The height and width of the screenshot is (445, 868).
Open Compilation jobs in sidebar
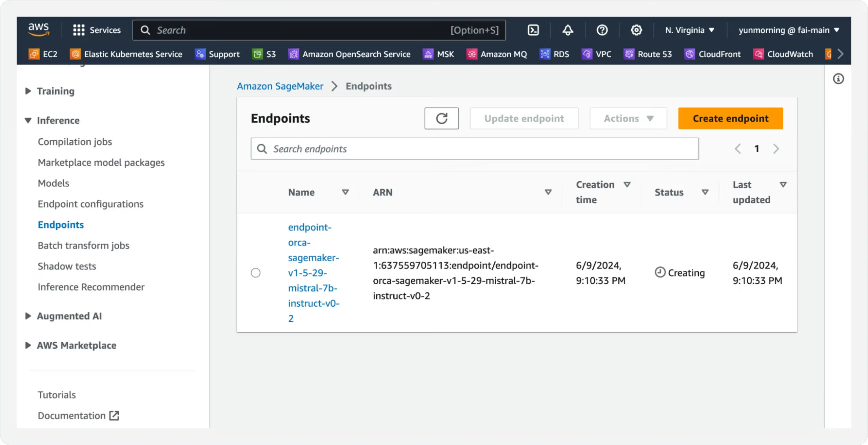tap(75, 142)
